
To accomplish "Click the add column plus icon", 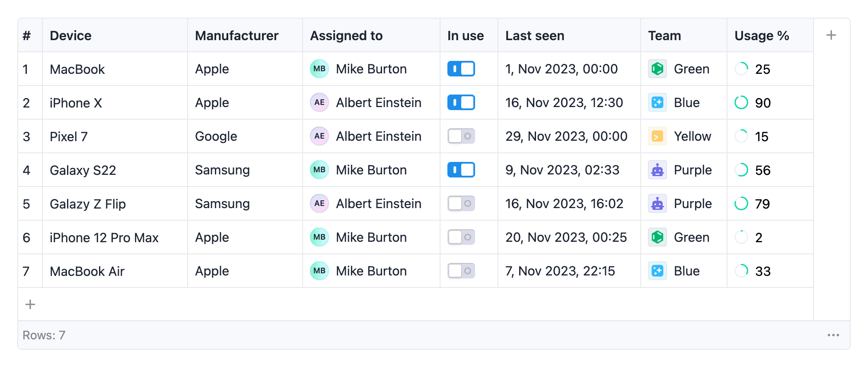I will (831, 35).
